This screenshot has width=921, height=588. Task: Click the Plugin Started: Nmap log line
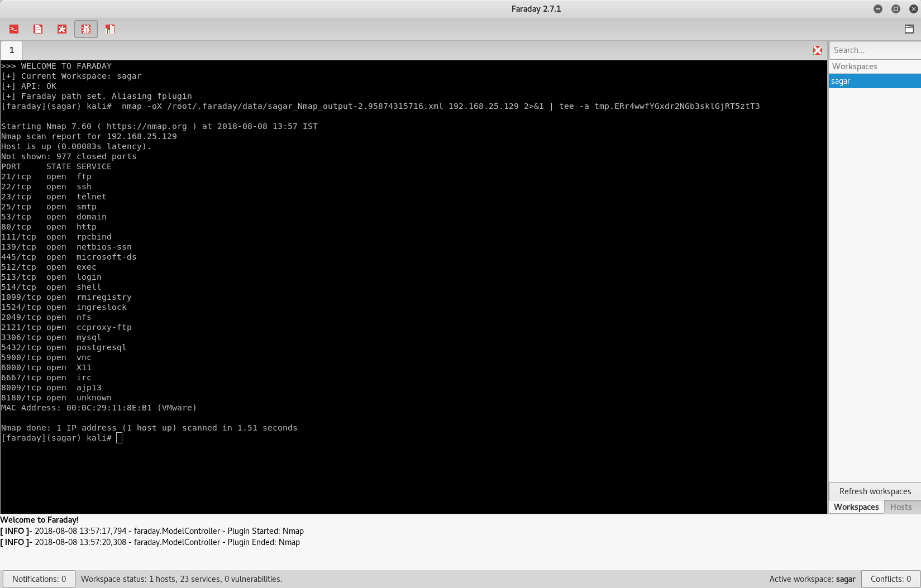(x=152, y=531)
